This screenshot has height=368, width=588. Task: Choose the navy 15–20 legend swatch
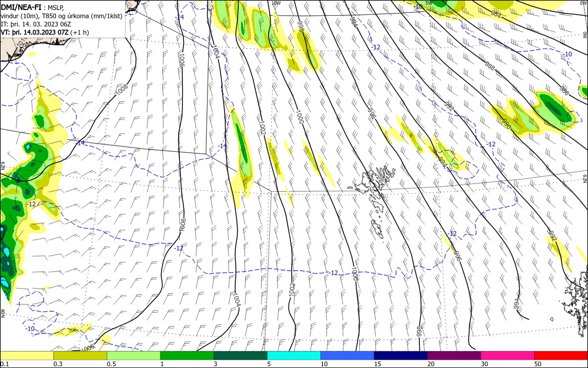pyautogui.click(x=401, y=356)
